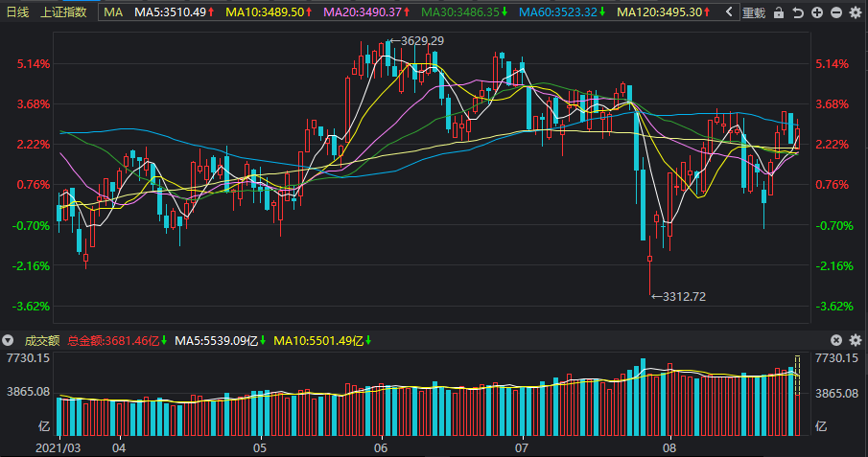The image size is (868, 457).
Task: Collapse MA legend with left chevron
Action: 729,12
